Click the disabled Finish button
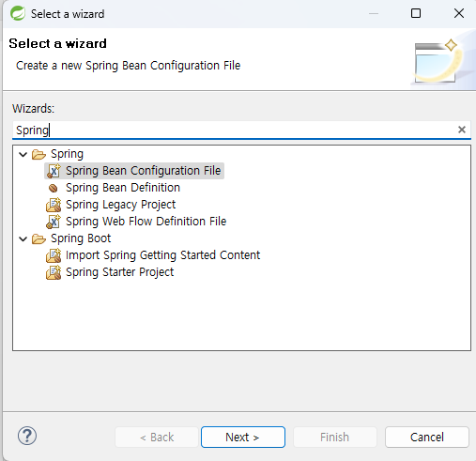The height and width of the screenshot is (461, 476). [335, 437]
